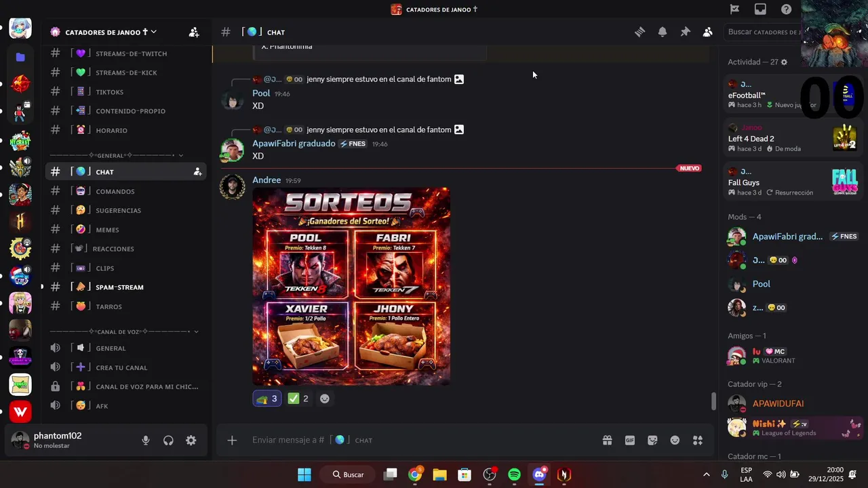This screenshot has height=488, width=868.
Task: Click Pool's username in chat
Action: 261,94
